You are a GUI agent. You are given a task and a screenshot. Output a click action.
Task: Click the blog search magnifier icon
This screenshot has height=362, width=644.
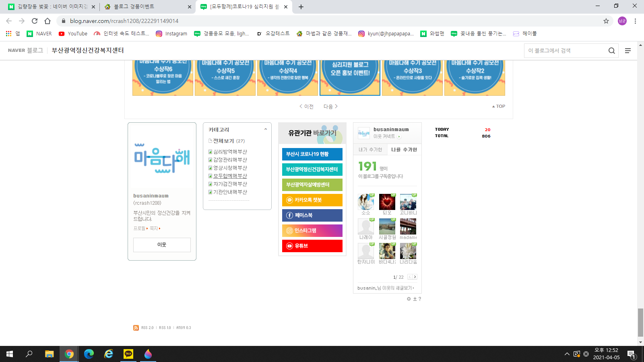(x=611, y=51)
